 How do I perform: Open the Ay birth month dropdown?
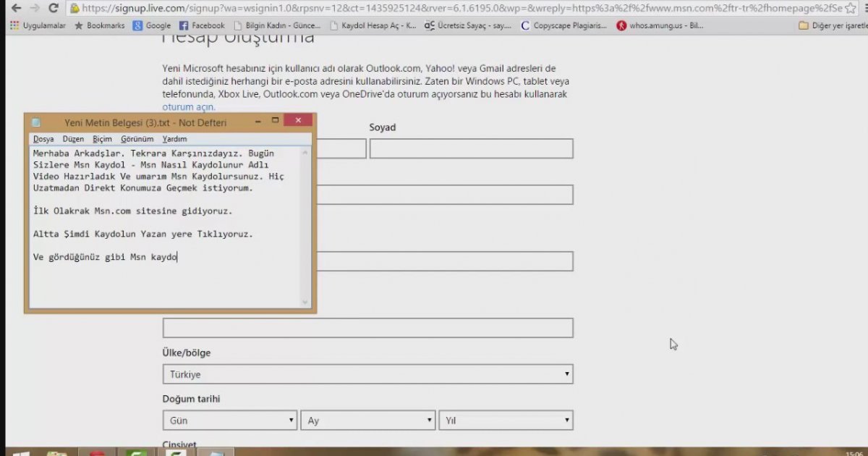368,421
